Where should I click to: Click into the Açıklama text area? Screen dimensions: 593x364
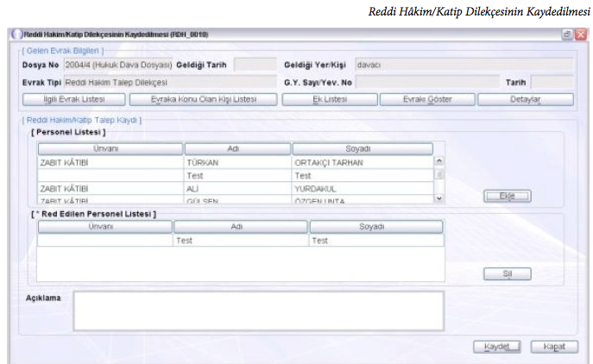click(x=258, y=310)
